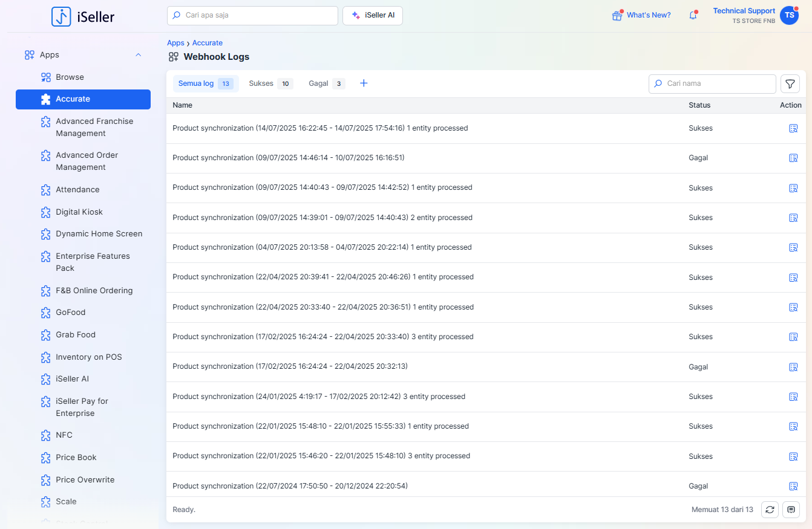Click the GoFood puzzle icon
This screenshot has height=529, width=812.
point(45,313)
